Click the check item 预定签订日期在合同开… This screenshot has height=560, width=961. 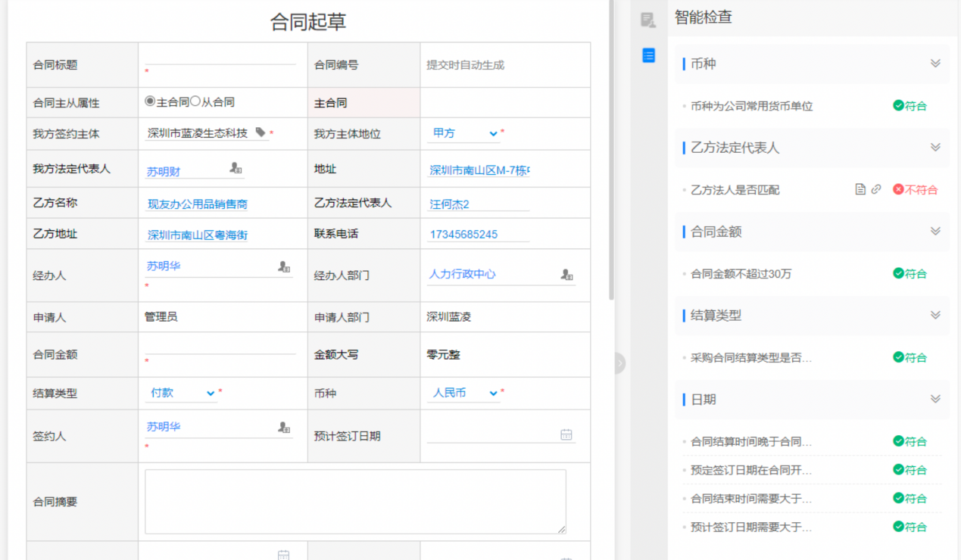(x=751, y=470)
